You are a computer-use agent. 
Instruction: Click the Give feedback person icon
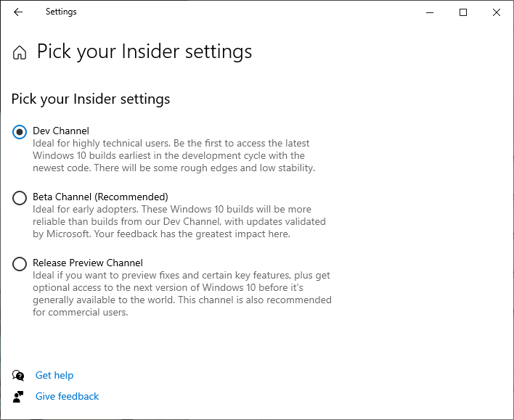(18, 396)
